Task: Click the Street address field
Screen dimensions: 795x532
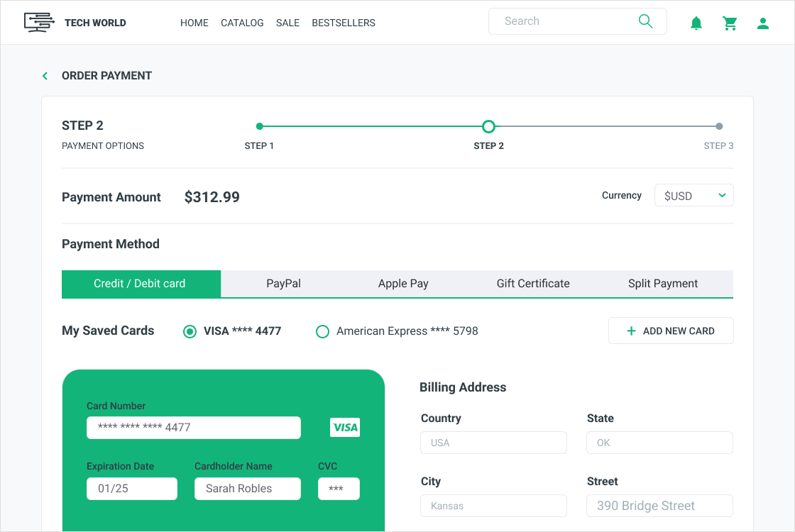Action: tap(659, 506)
